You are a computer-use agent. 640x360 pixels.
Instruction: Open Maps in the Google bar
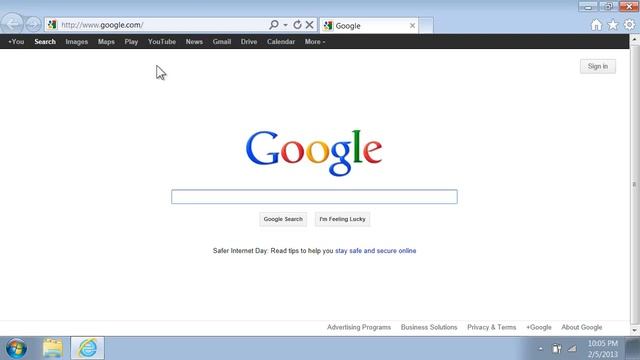coord(106,42)
